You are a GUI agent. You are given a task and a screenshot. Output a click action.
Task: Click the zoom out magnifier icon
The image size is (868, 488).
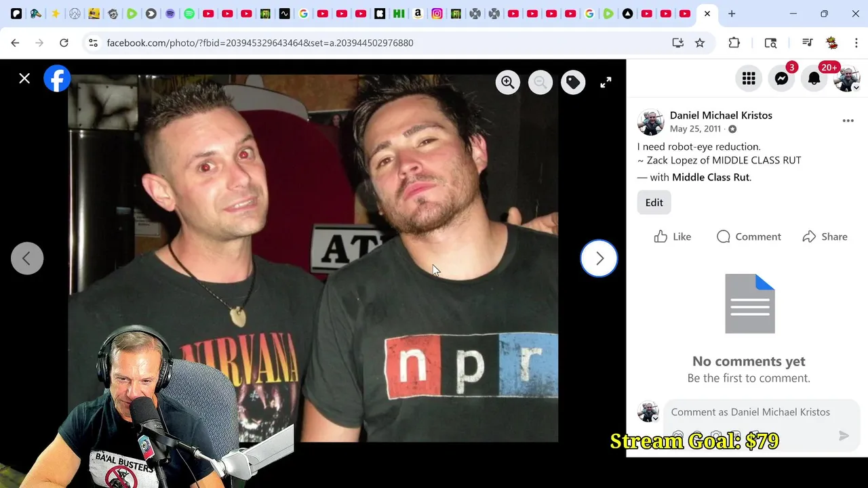pyautogui.click(x=540, y=82)
